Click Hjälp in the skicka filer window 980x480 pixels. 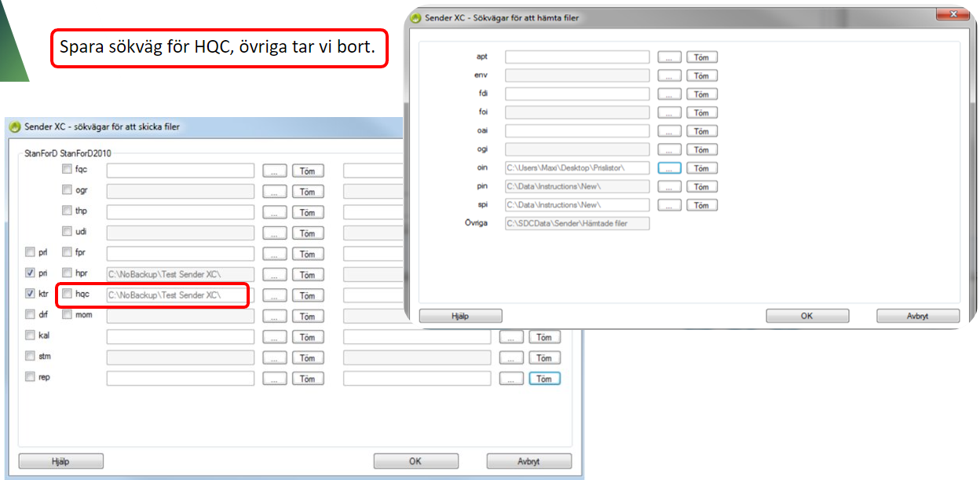pos(60,461)
